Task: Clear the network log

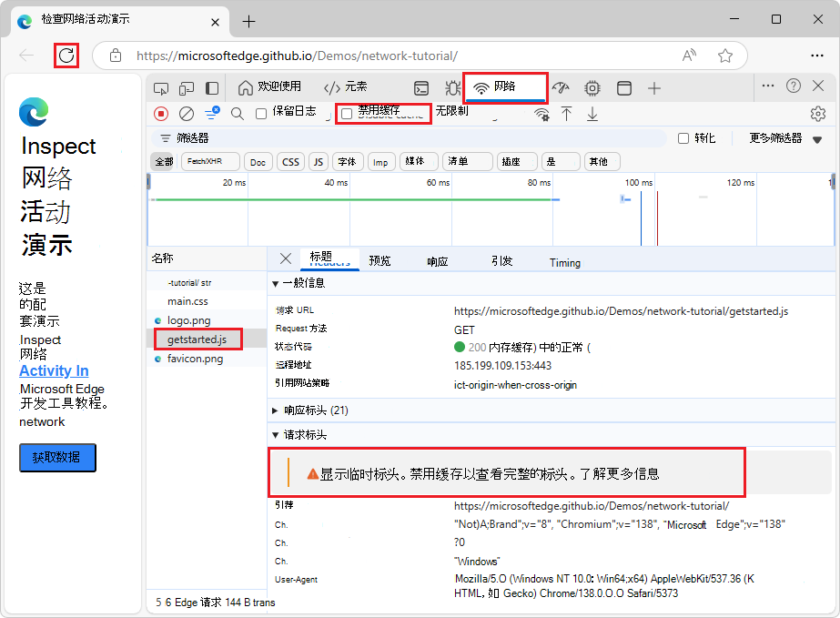Action: [187, 113]
